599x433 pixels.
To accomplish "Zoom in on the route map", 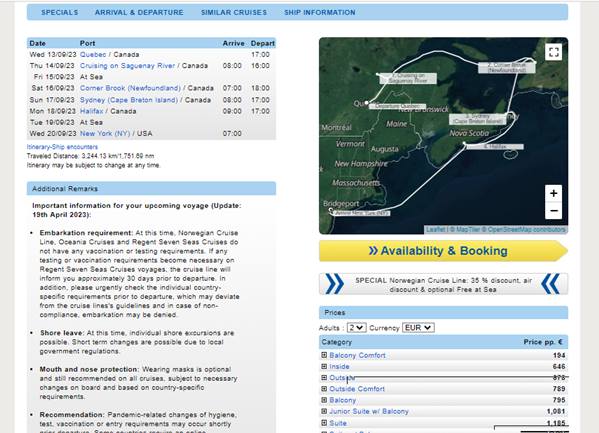I will click(553, 193).
